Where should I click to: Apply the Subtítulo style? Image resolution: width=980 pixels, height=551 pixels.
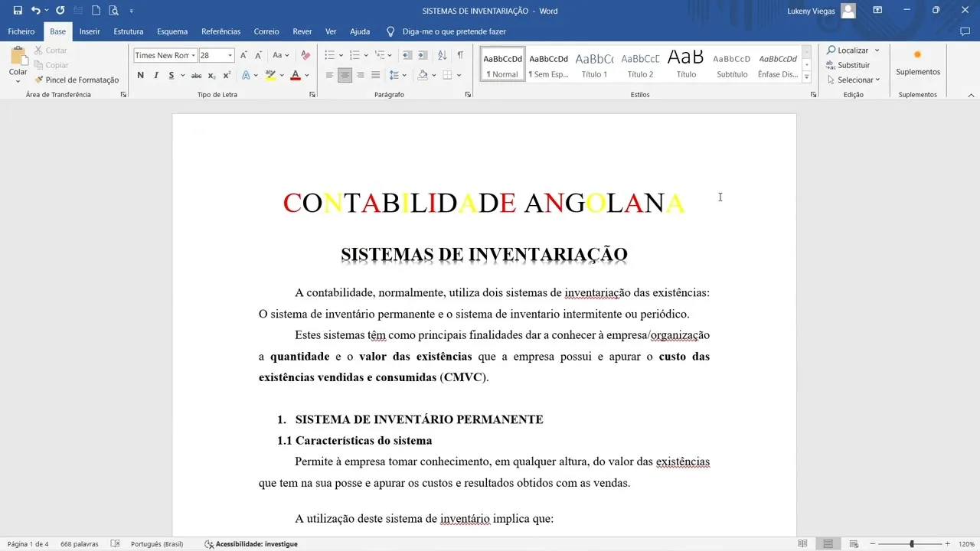(x=732, y=65)
